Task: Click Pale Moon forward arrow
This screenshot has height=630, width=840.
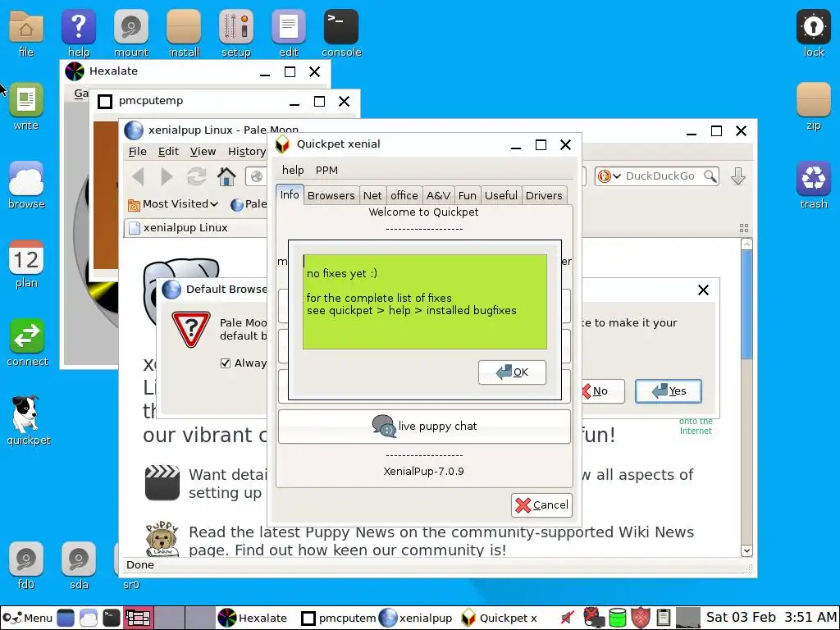Action: (167, 176)
